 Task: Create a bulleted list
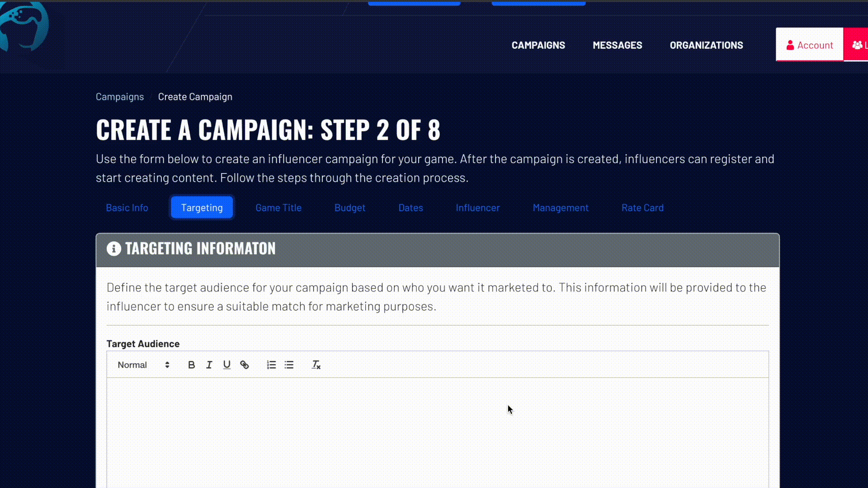click(x=289, y=365)
